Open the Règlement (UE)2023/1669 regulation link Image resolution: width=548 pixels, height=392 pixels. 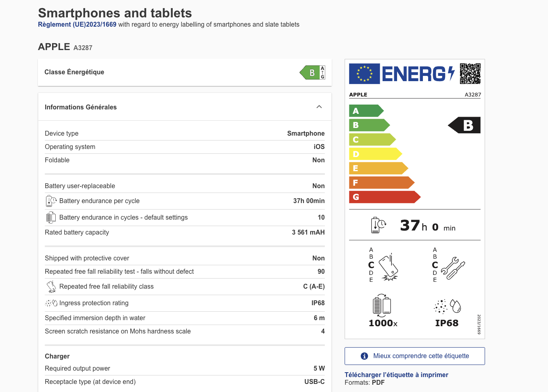[77, 24]
